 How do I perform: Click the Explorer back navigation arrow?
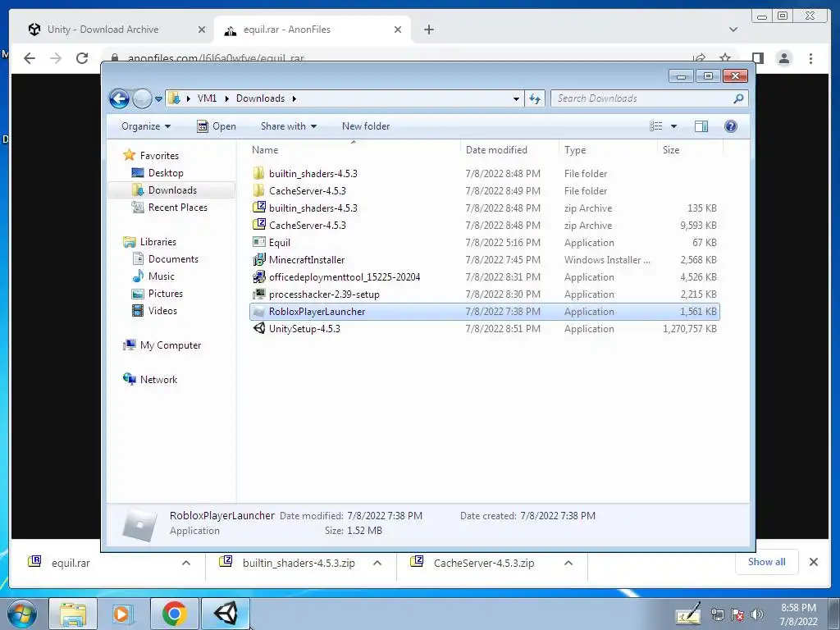[119, 98]
